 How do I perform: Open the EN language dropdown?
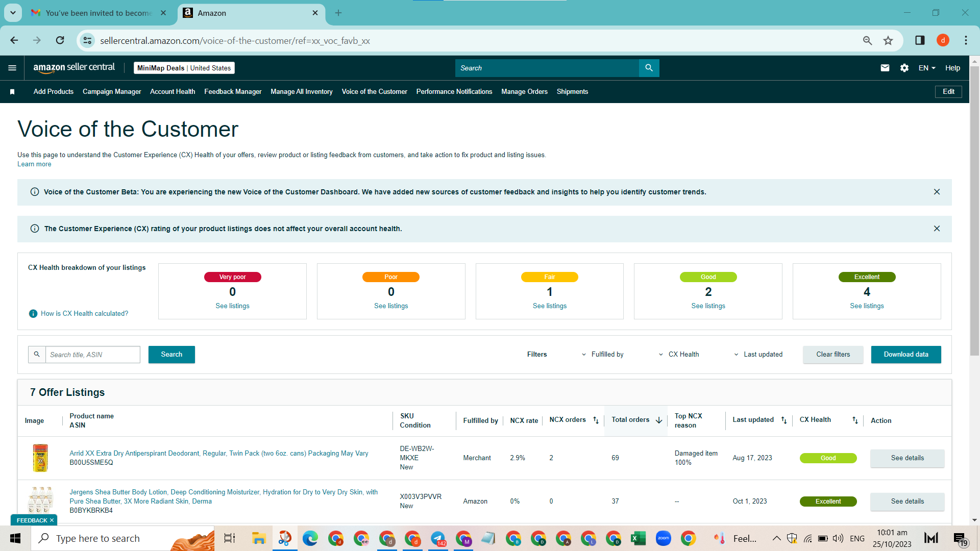[927, 68]
